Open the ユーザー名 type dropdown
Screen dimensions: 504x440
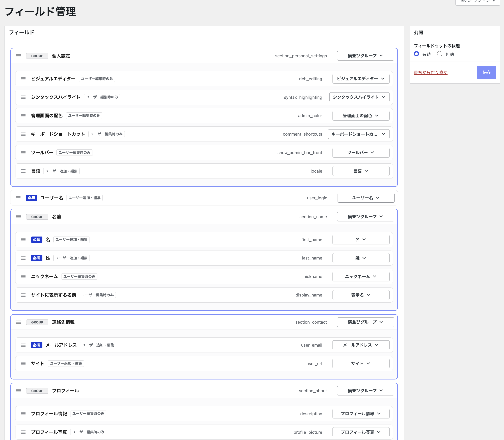pos(366,198)
